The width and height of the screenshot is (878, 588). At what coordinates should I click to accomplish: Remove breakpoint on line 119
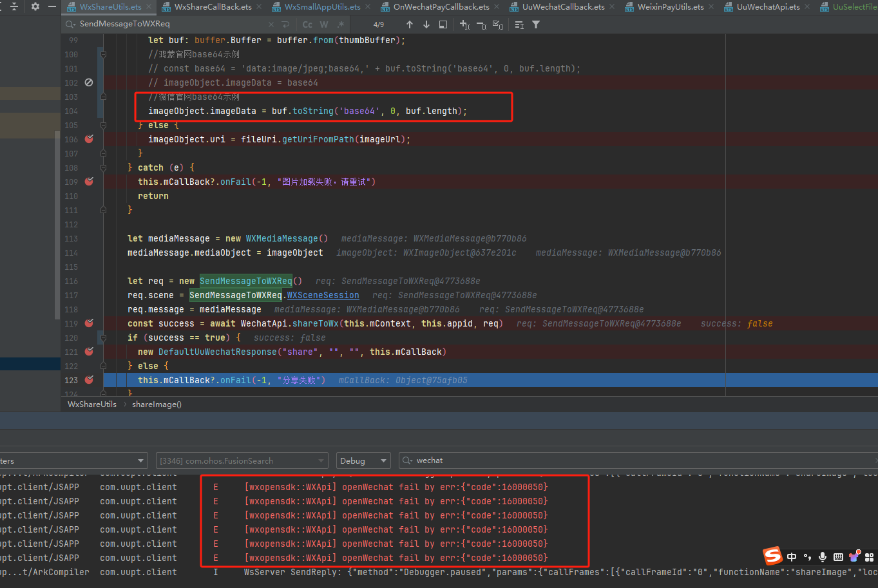point(89,323)
